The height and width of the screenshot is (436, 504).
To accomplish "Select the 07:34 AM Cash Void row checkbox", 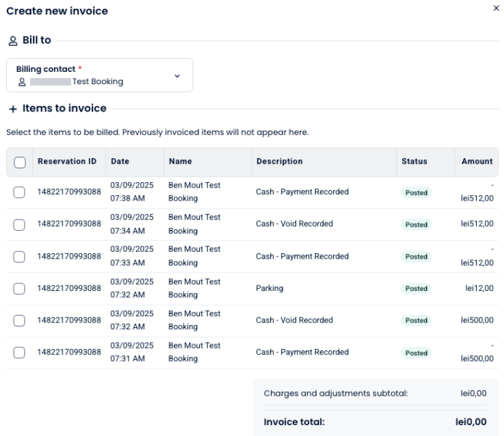I will (20, 225).
